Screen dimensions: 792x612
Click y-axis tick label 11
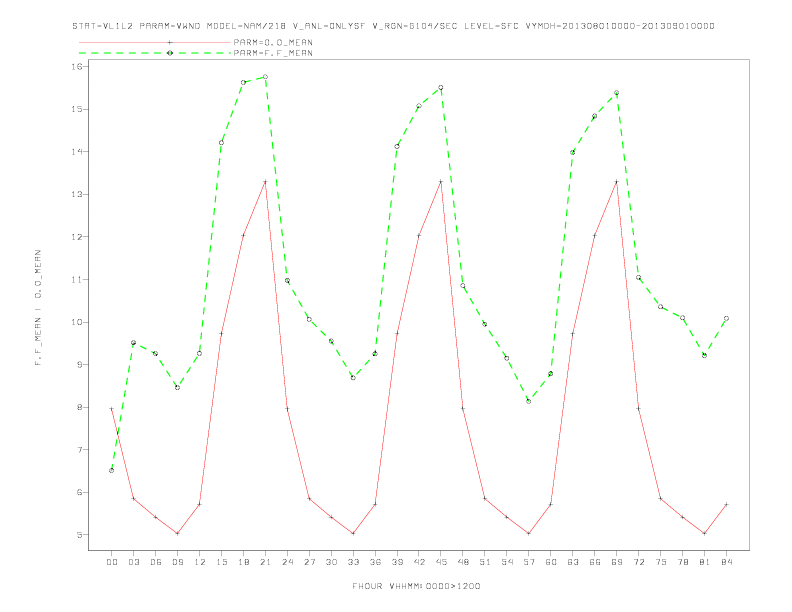77,279
